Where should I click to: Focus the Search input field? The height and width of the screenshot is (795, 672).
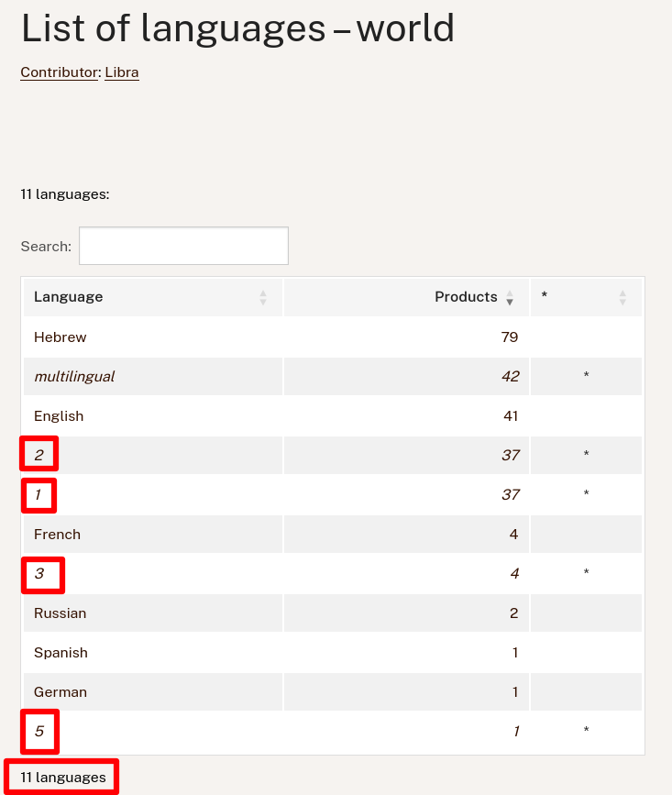tap(184, 246)
